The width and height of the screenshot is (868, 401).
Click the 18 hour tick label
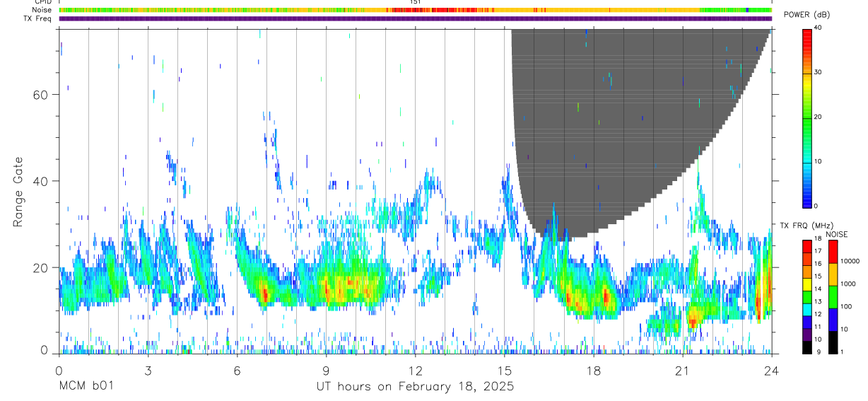point(593,371)
